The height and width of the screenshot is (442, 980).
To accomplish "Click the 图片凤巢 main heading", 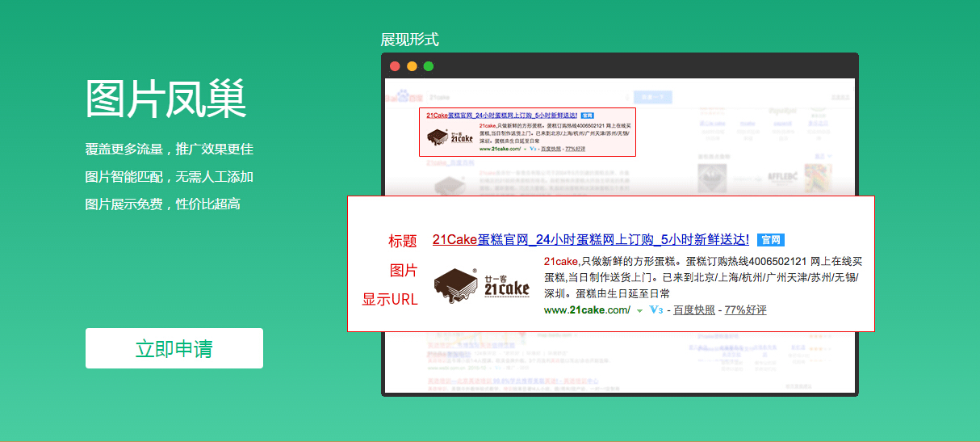I will (165, 100).
